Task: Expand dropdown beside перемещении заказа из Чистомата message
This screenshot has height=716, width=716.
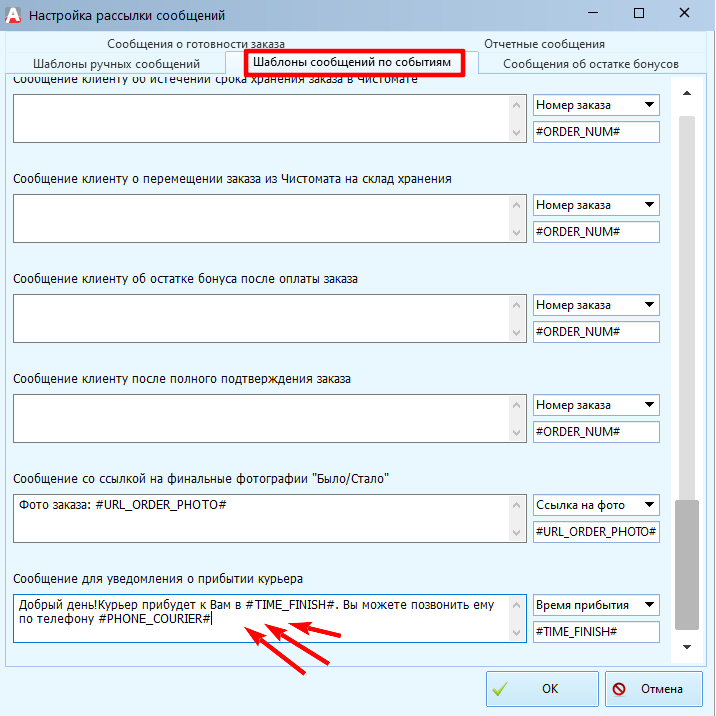Action: [x=596, y=205]
